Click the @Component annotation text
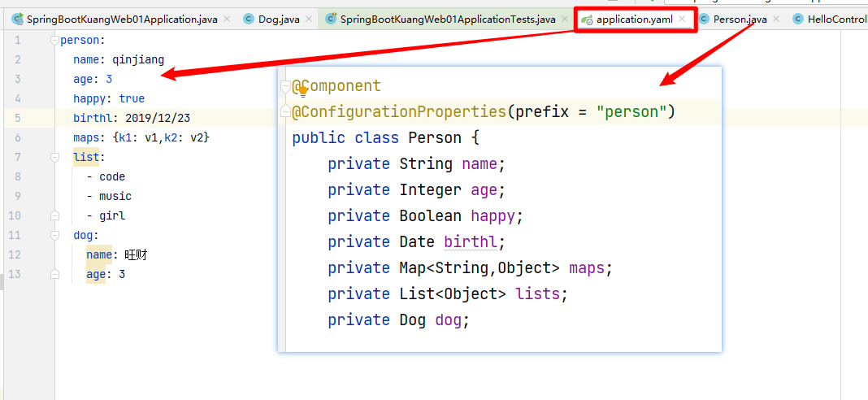This screenshot has height=400, width=868. pyautogui.click(x=336, y=86)
